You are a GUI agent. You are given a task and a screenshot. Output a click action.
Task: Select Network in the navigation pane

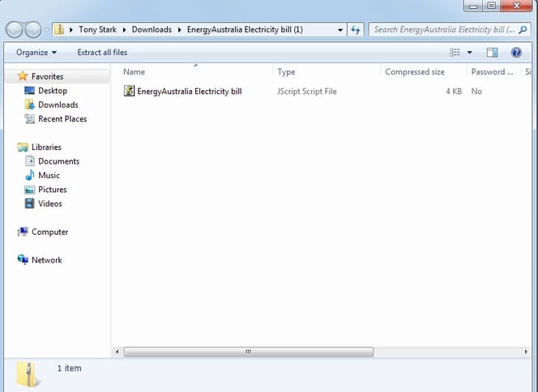[46, 260]
